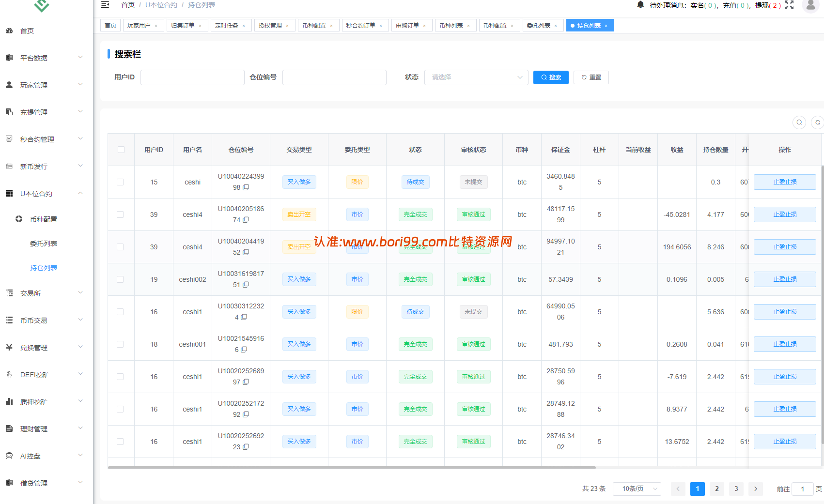824x504 pixels.
Task: Click the table search toggle icon
Action: click(799, 122)
